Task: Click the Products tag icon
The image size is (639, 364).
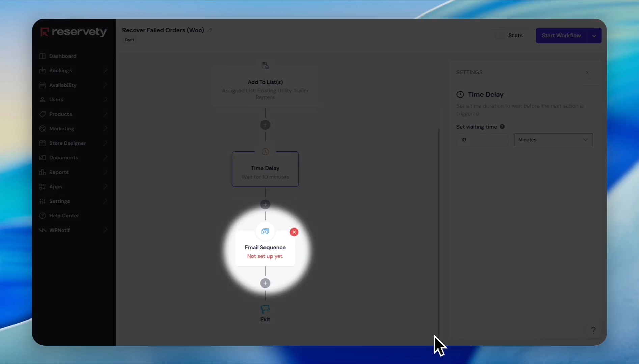Action: tap(43, 114)
